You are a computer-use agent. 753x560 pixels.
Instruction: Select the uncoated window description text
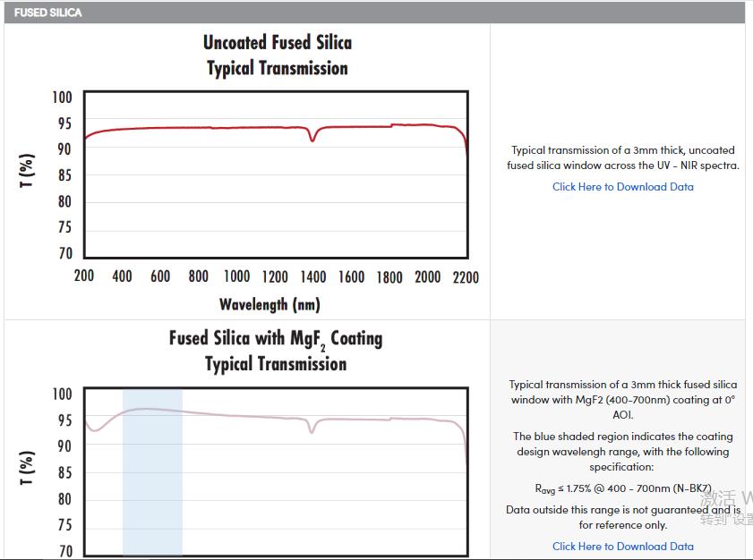pos(622,157)
